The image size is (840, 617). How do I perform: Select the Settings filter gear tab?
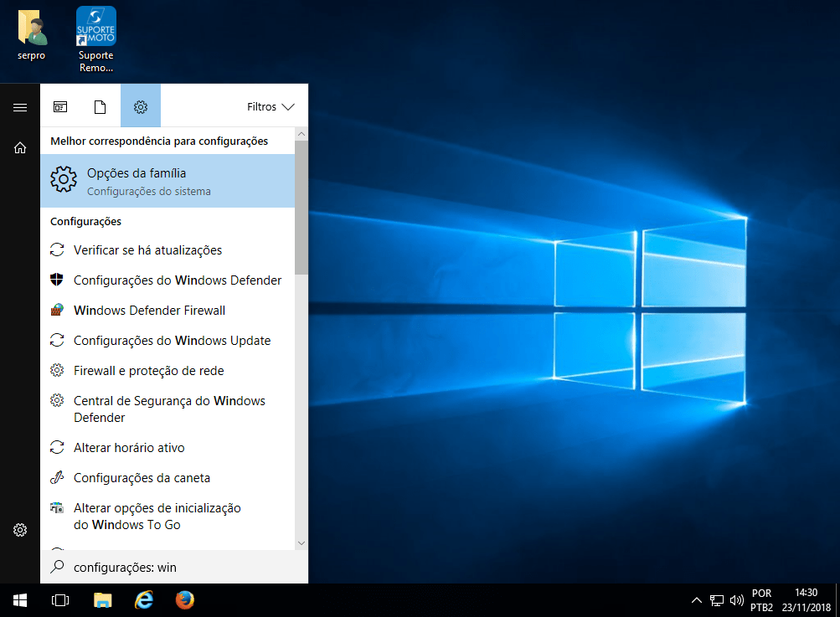pos(141,107)
